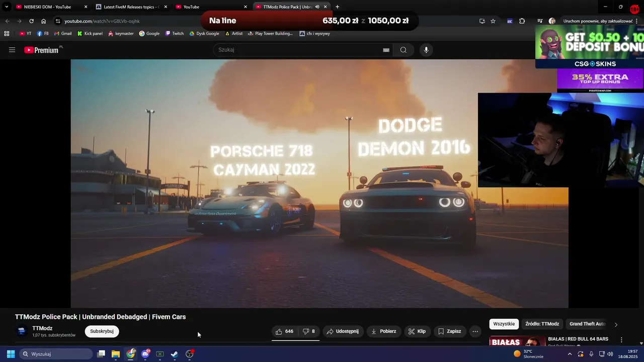Open Steam from taskbar
This screenshot has height=362, width=644.
(x=175, y=354)
